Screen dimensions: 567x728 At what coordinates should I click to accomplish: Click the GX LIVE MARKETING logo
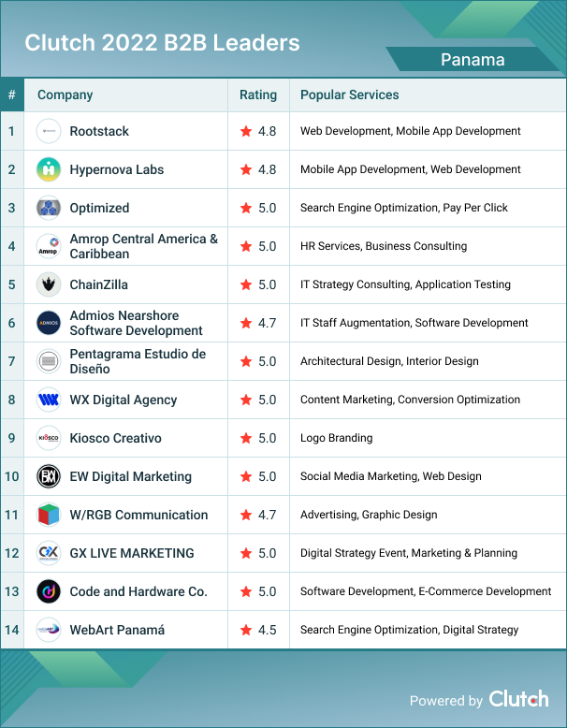click(x=49, y=553)
